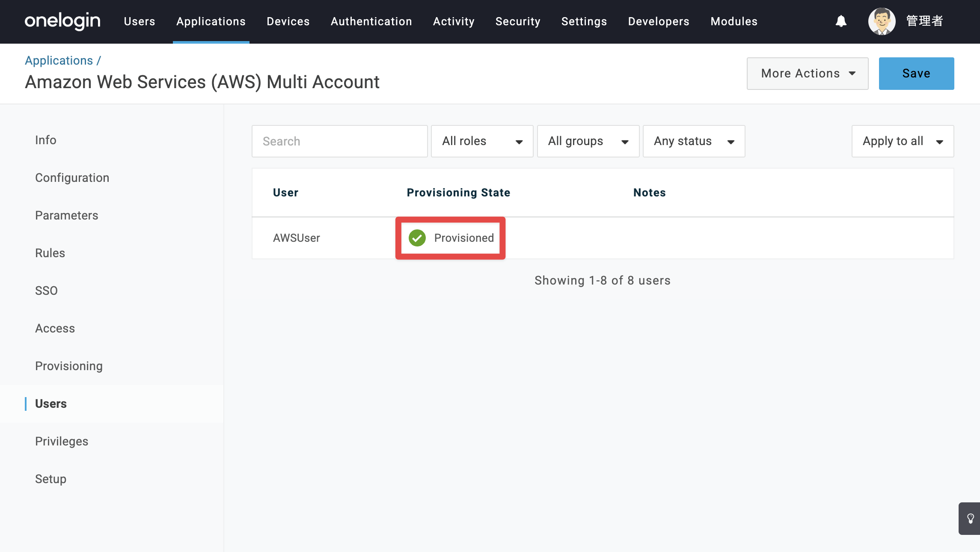
Task: Open the Security top menu
Action: click(518, 21)
